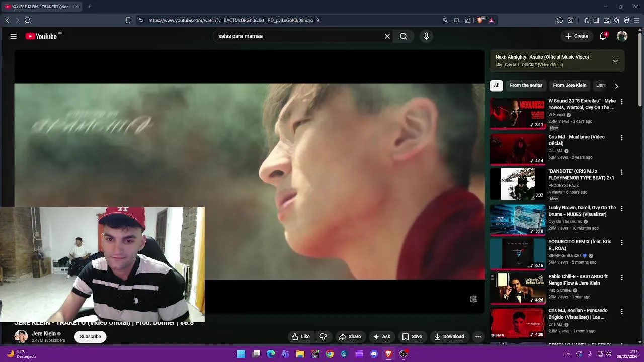The image size is (644, 362).
Task: Open the translate page icon in address bar
Action: tap(445, 20)
